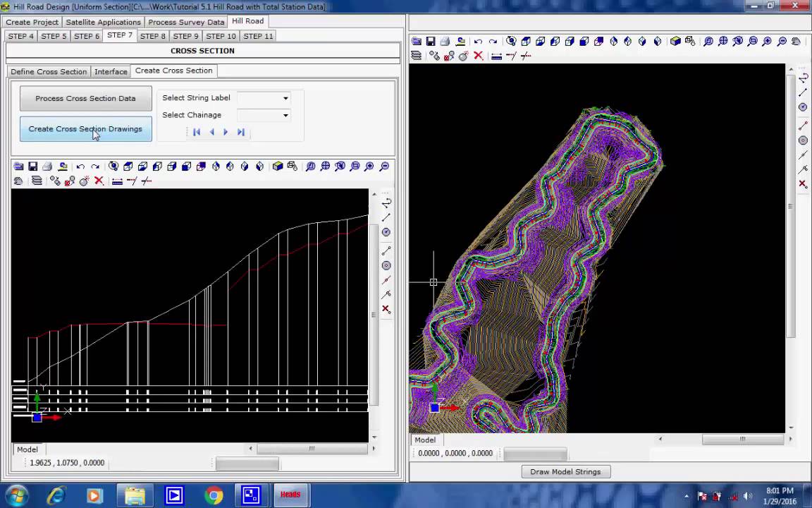Switch to Heads application on taskbar
Screen dimensions: 812x508
pos(290,495)
